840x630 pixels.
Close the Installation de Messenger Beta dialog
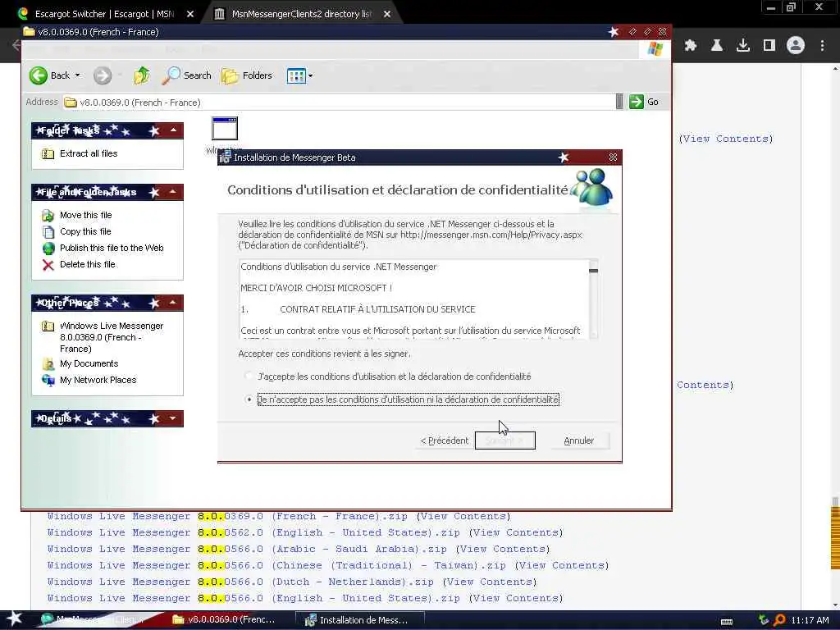[613, 157]
